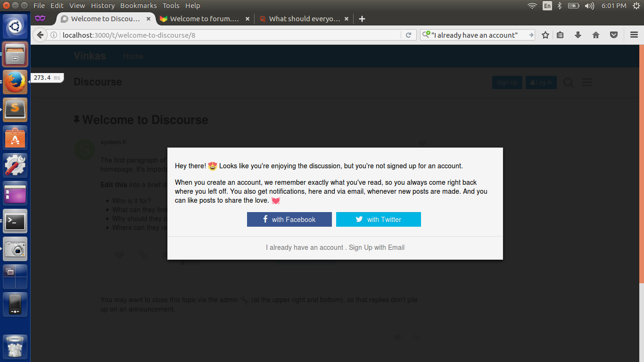Switch to 'What should everyo...' tab
Viewport: 644px width, 362px height.
coord(304,19)
